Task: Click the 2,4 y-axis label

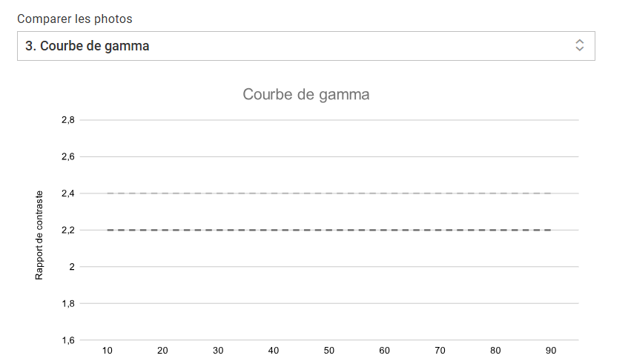Action: (x=68, y=193)
